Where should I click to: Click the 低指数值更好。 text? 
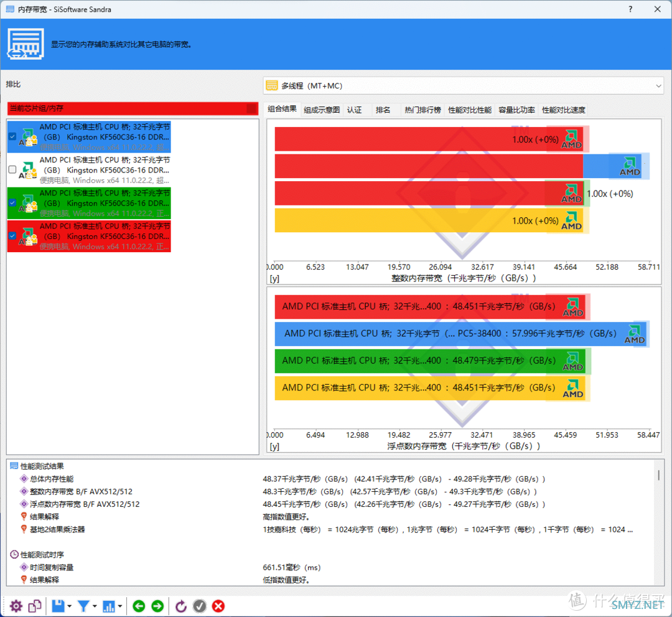tap(286, 580)
